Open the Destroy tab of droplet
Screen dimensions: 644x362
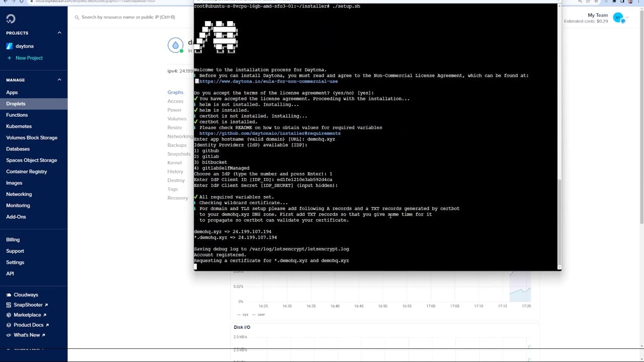tap(176, 180)
